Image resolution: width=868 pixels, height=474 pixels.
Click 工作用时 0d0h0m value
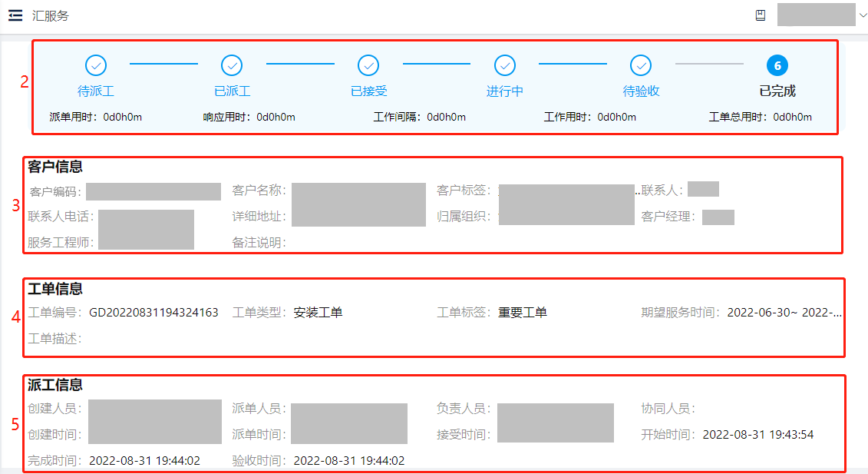pyautogui.click(x=617, y=117)
